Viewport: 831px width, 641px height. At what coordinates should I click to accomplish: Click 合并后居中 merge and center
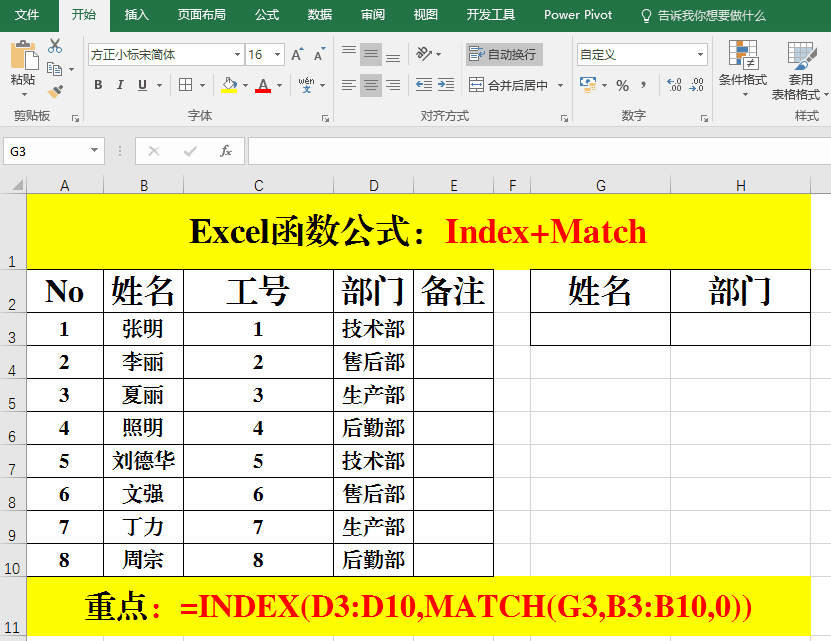tap(509, 85)
